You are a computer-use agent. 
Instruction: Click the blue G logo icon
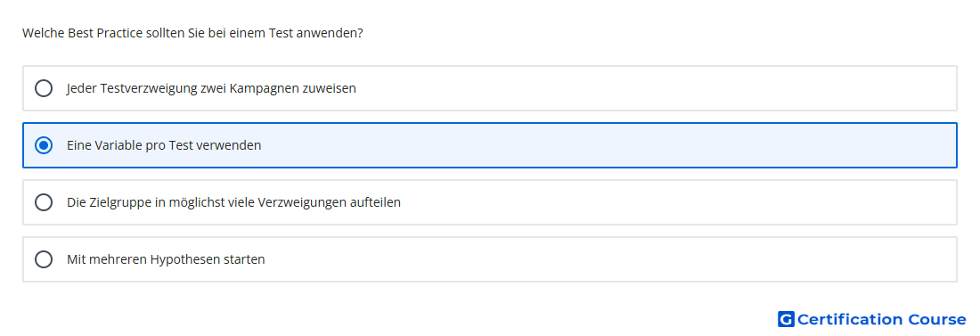click(786, 319)
